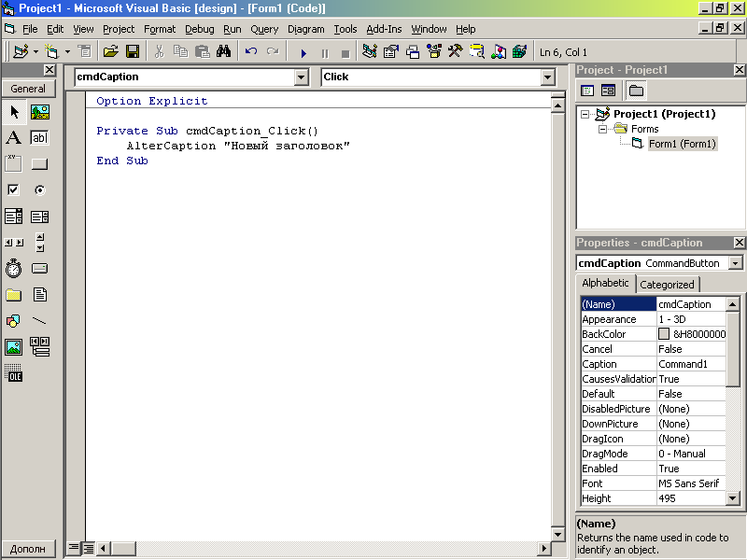
Task: Switch to Categorized properties tab
Action: pyautogui.click(x=667, y=285)
